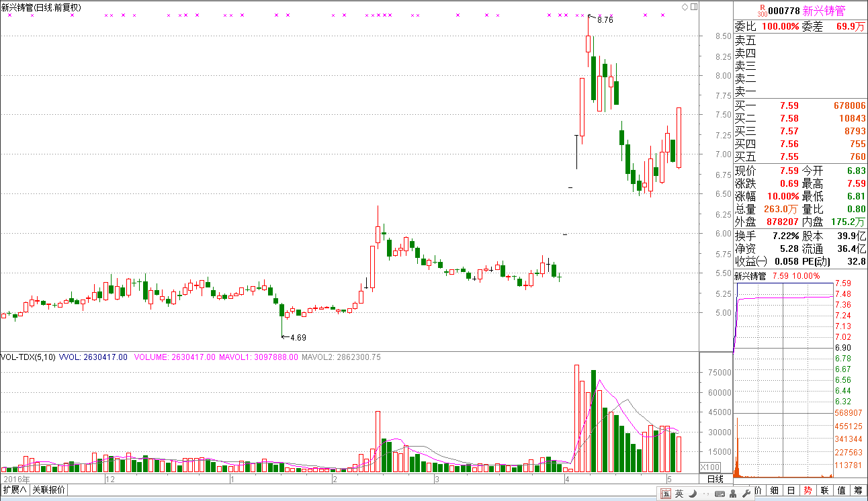
Task: Select the 势 tab
Action: pyautogui.click(x=808, y=490)
